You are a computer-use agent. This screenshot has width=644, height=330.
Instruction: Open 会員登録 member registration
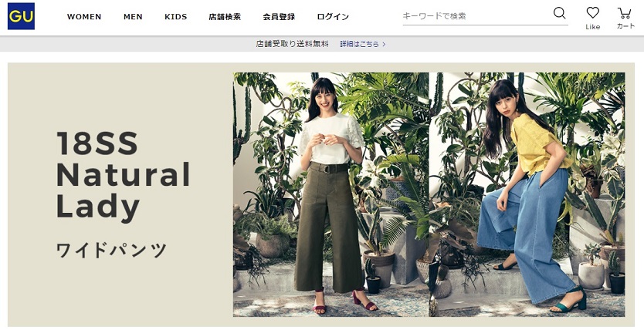[279, 17]
